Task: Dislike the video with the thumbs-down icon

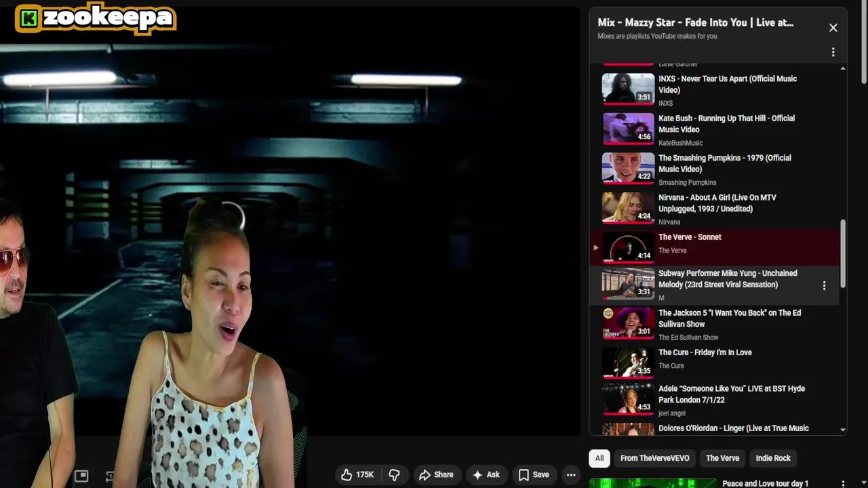Action: point(394,475)
